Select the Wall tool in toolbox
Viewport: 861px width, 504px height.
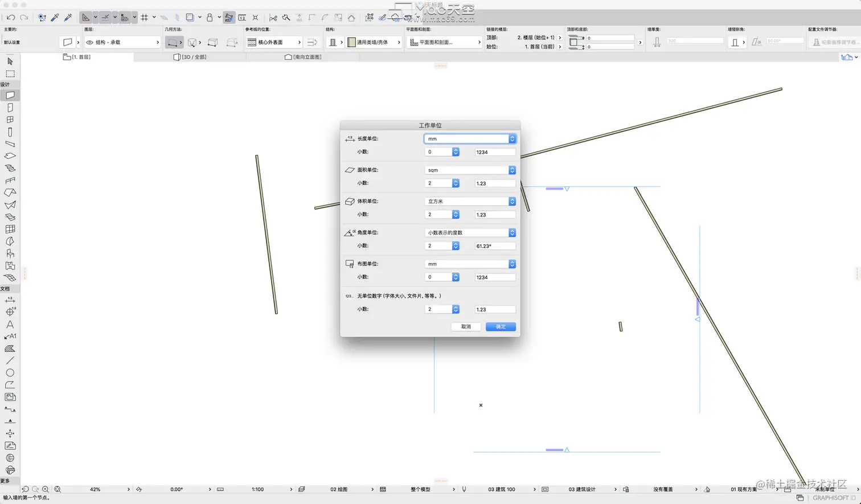[10, 95]
